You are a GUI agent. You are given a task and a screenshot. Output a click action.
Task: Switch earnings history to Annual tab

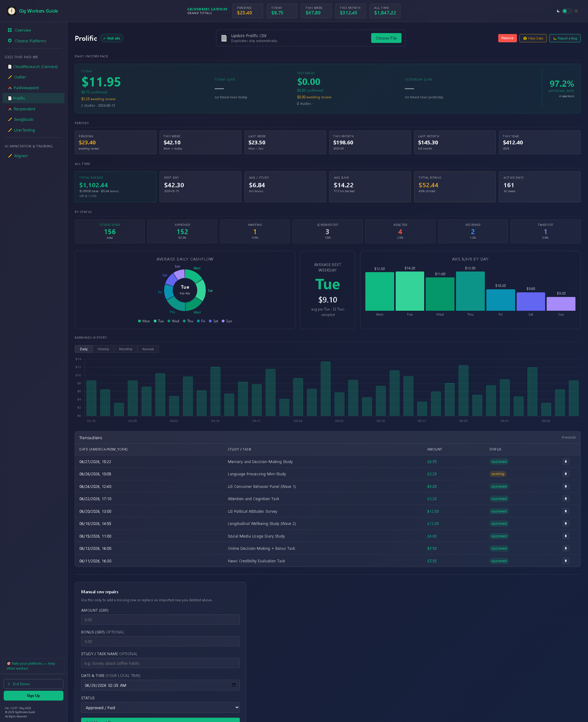point(148,349)
